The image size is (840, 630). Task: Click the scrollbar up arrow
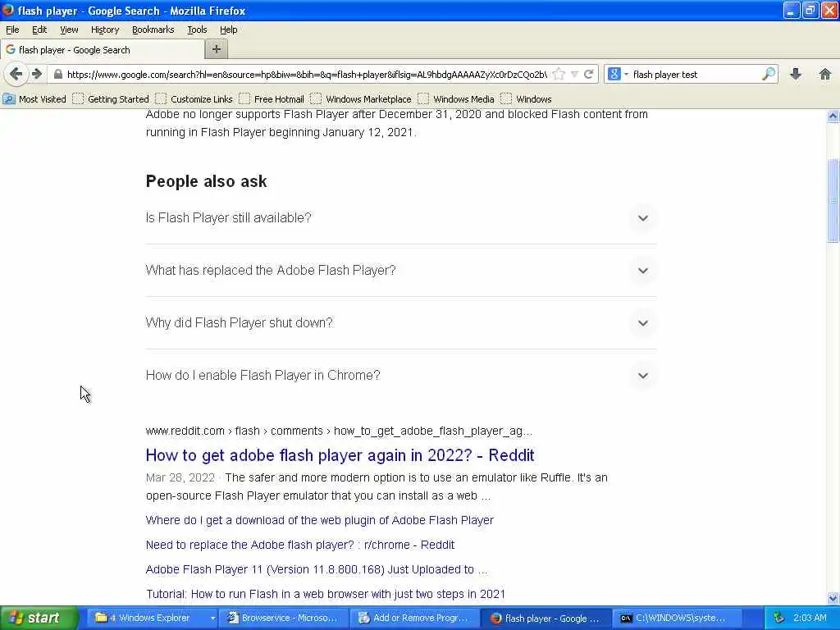click(x=833, y=116)
